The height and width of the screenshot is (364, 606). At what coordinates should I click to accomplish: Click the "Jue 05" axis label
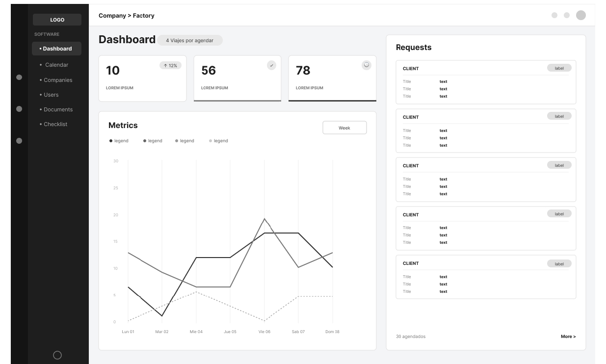[x=230, y=332]
